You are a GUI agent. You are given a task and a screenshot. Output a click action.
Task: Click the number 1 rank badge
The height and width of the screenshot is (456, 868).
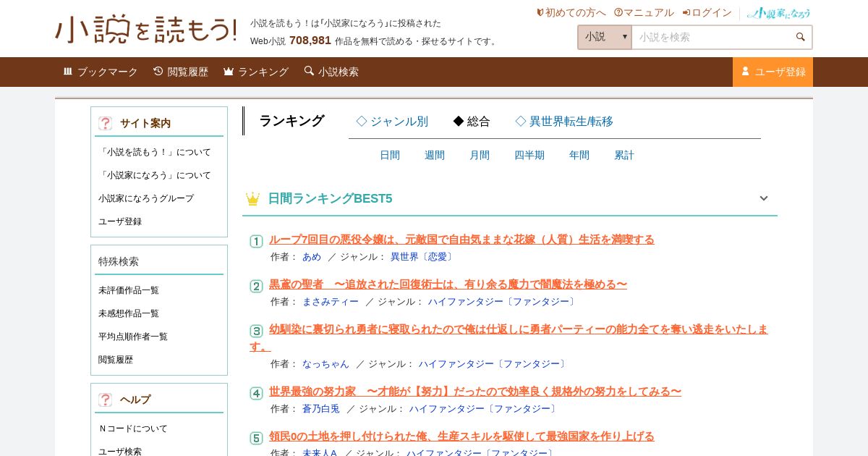coord(256,241)
